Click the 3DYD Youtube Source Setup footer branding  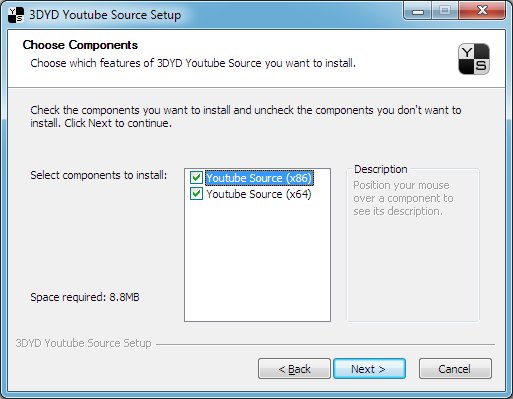[x=83, y=343]
